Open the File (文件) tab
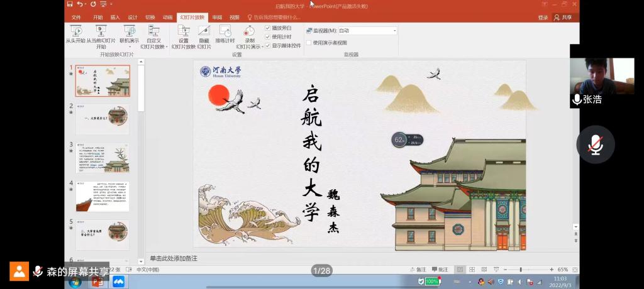The image size is (644, 289). (x=76, y=17)
